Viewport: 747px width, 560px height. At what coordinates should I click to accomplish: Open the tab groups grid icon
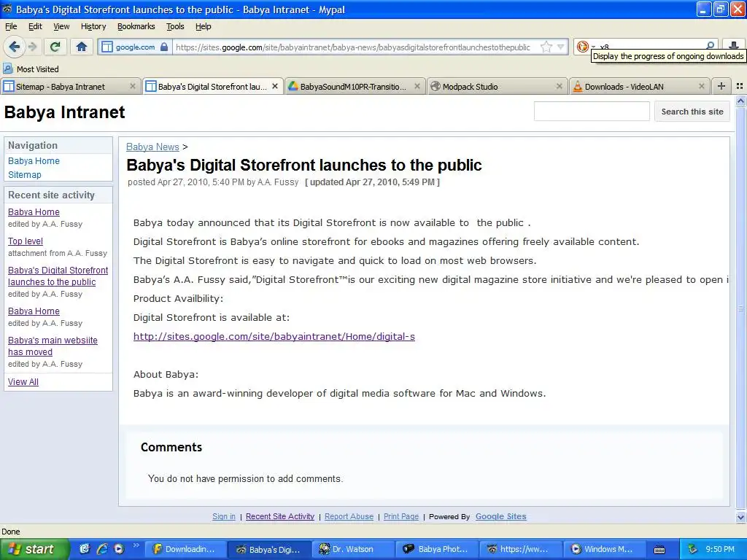740,86
